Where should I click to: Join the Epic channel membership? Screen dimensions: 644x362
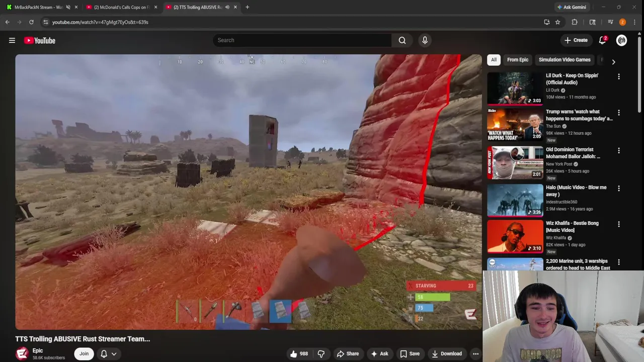[84, 354]
